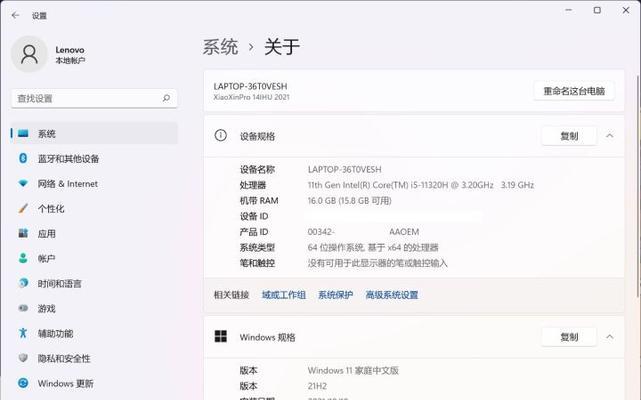Click the 64 位操作系统 value
The width and height of the screenshot is (641, 400).
point(373,247)
